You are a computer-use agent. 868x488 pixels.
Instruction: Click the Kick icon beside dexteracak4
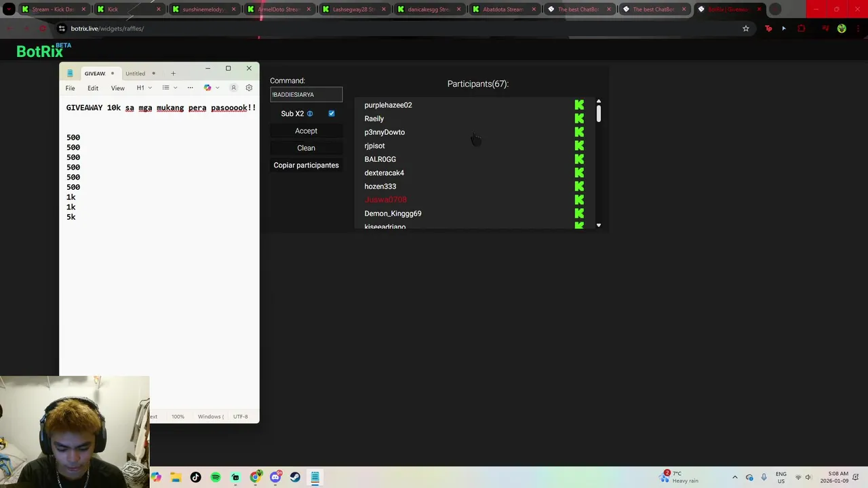(579, 173)
